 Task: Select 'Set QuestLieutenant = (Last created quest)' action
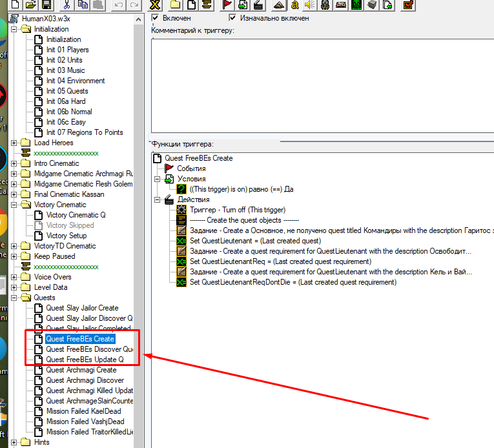(x=255, y=241)
